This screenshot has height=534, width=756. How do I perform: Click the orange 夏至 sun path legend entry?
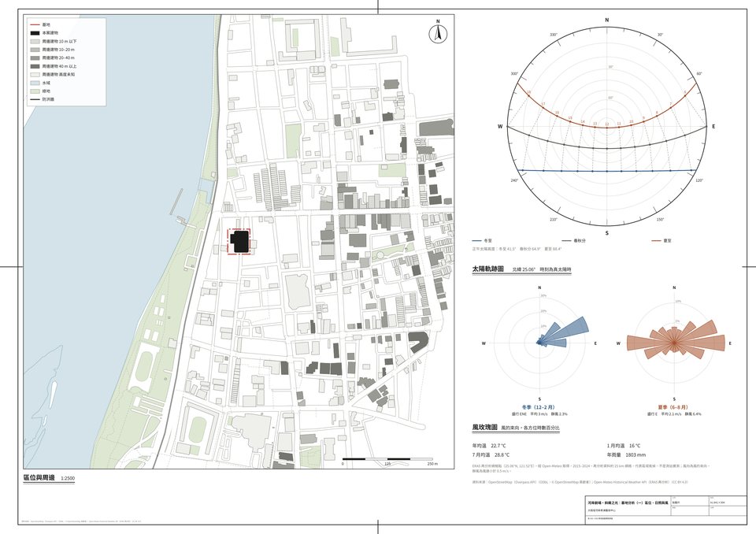pos(661,240)
